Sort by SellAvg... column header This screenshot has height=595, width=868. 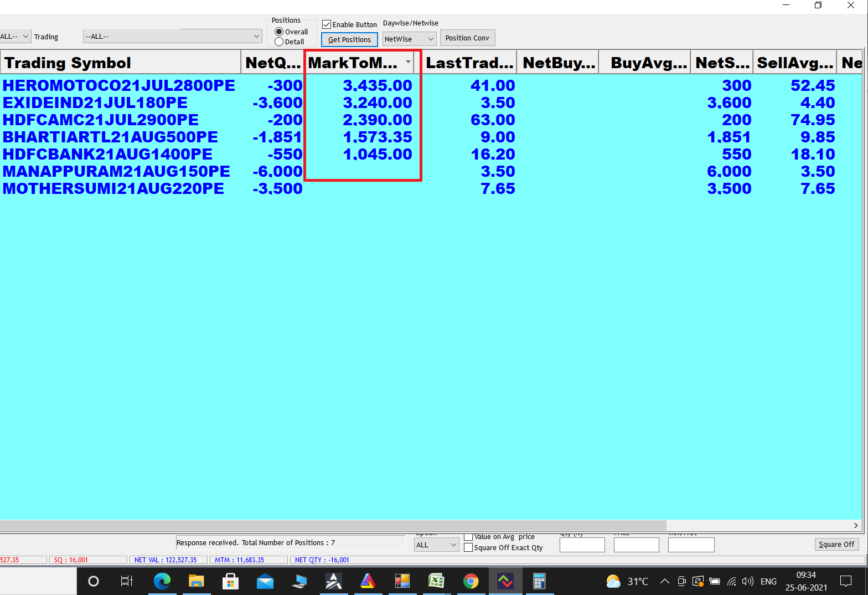point(794,63)
